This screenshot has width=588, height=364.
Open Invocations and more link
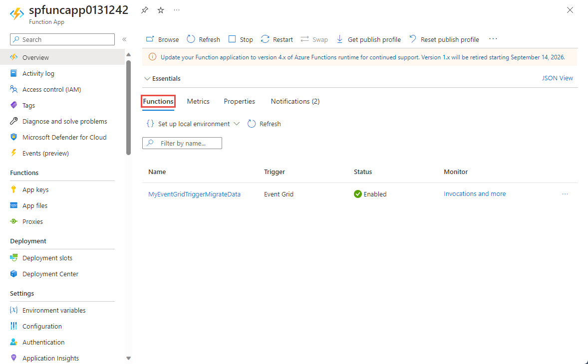(x=474, y=193)
